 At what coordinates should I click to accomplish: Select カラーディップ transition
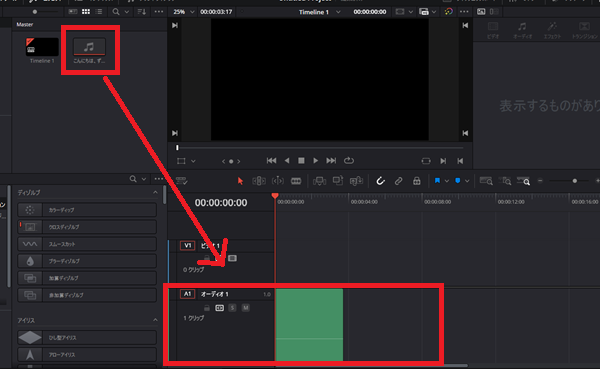(87, 210)
